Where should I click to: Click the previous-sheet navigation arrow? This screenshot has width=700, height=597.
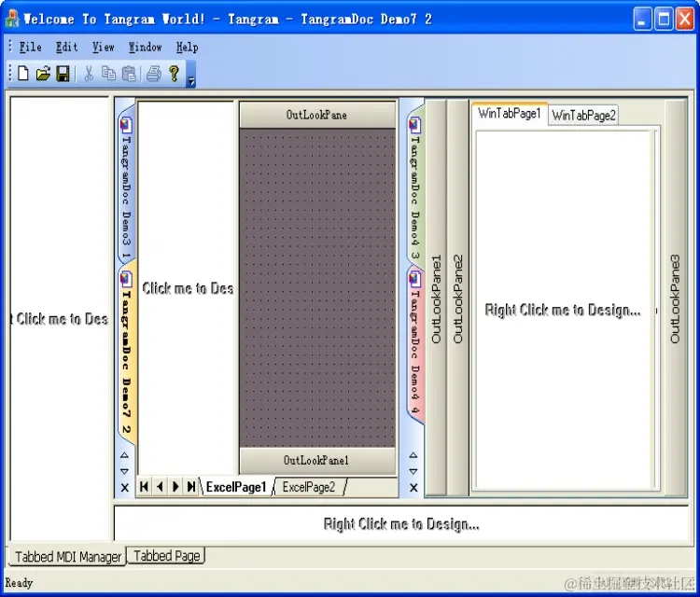coord(160,486)
